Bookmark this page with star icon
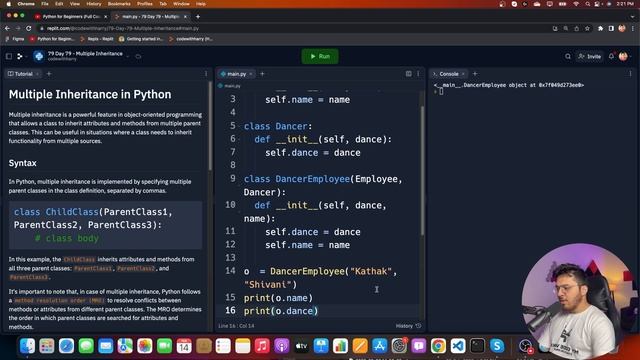 pyautogui.click(x=587, y=28)
